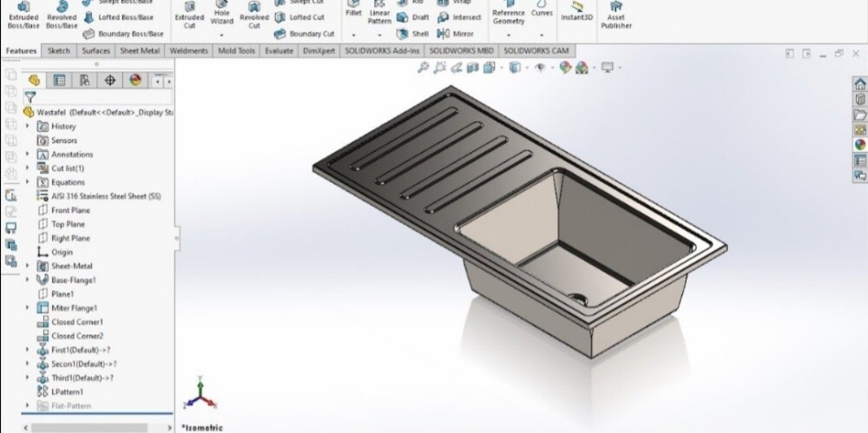Use the Shell feature
This screenshot has width=868, height=433.
(x=412, y=34)
